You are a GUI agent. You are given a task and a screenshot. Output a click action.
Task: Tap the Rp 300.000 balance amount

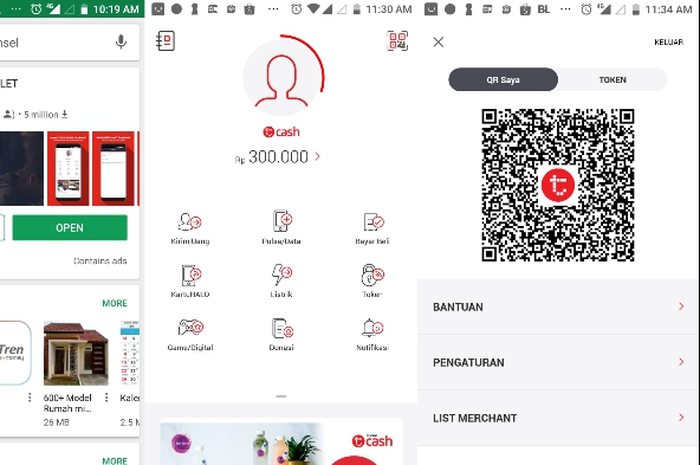click(x=271, y=157)
